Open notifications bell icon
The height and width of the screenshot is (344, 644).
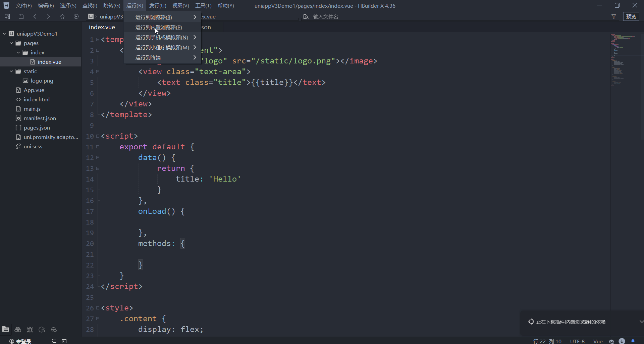point(633,341)
